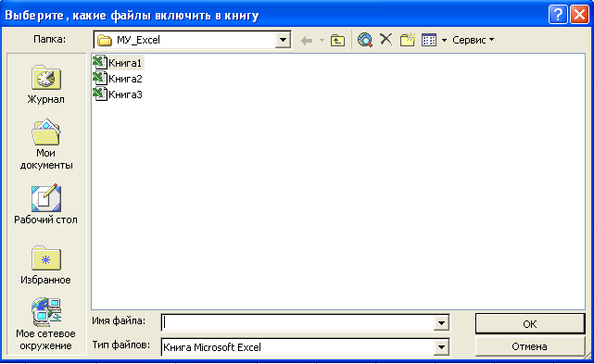Go to Мои документы folder
The height and width of the screenshot is (364, 594).
45,144
